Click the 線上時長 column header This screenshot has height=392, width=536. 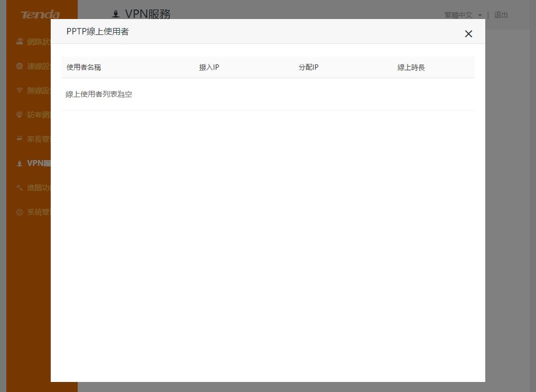(x=411, y=67)
